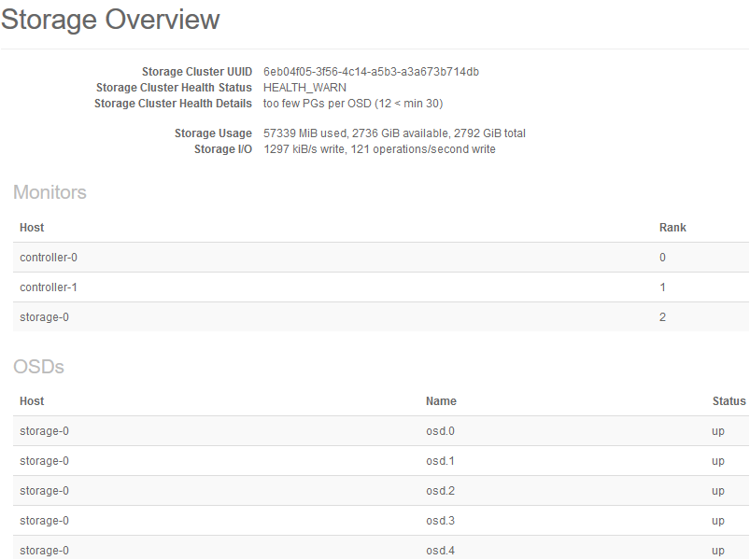Select the Storage Cluster UUID value
Screen dimensions: 750x560
tap(371, 72)
